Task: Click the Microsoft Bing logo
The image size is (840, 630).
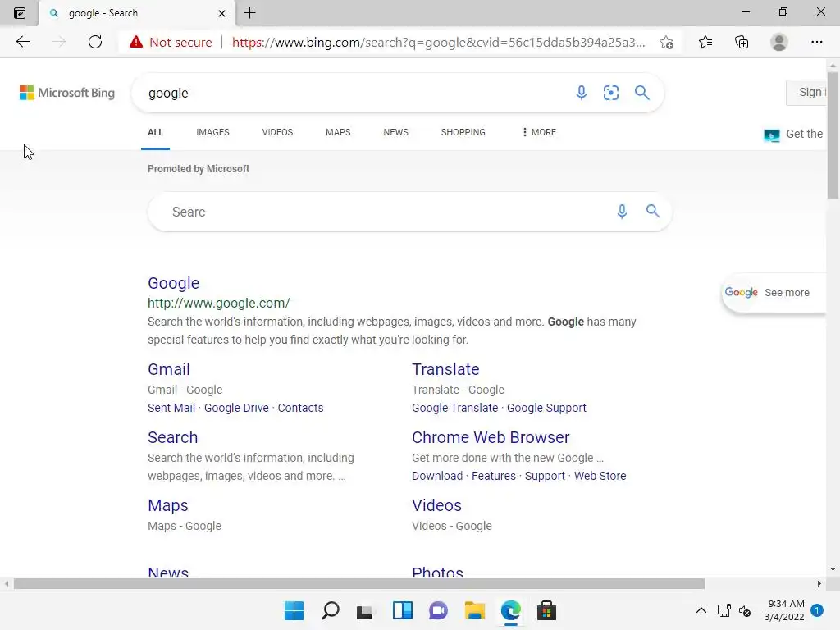Action: (x=67, y=93)
